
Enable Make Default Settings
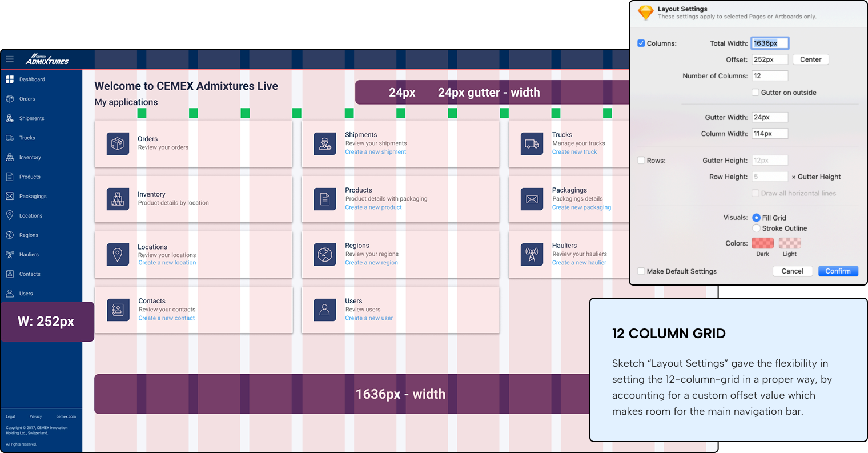coord(641,271)
